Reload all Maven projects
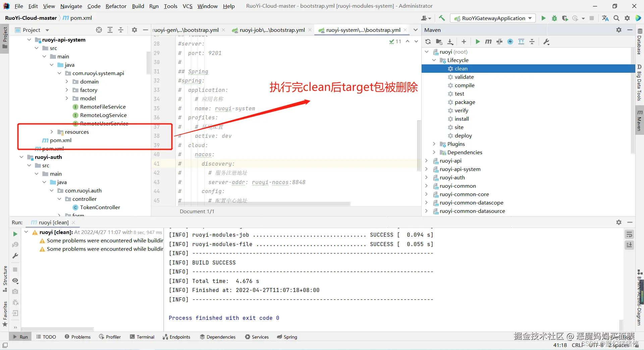Image resolution: width=644 pixels, height=350 pixels. pos(428,42)
